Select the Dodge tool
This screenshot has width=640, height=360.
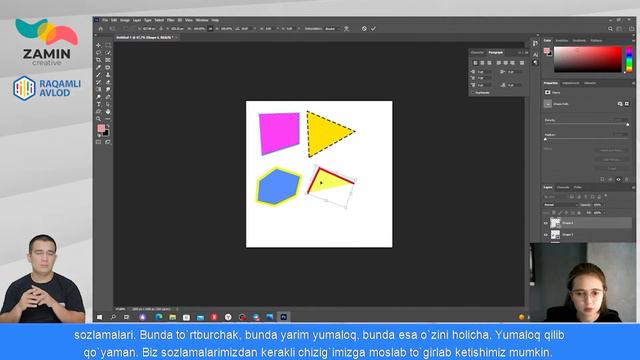98,97
